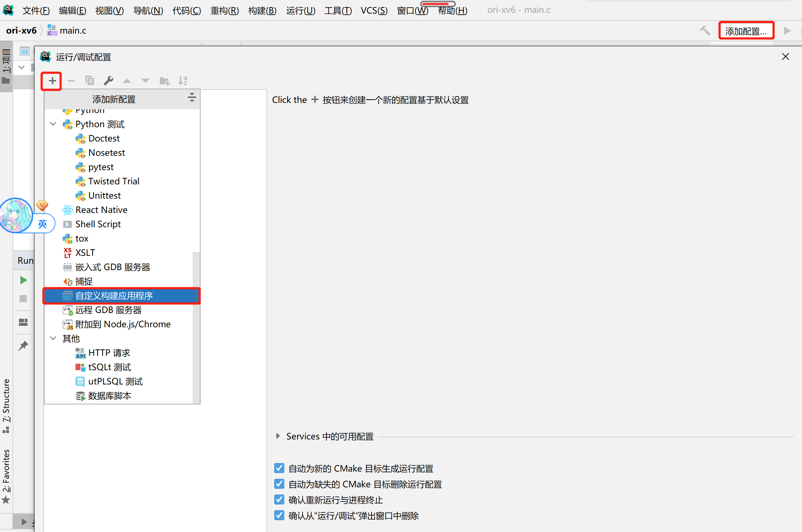This screenshot has width=802, height=532.
Task: Click the create new folder icon
Action: [x=164, y=81]
